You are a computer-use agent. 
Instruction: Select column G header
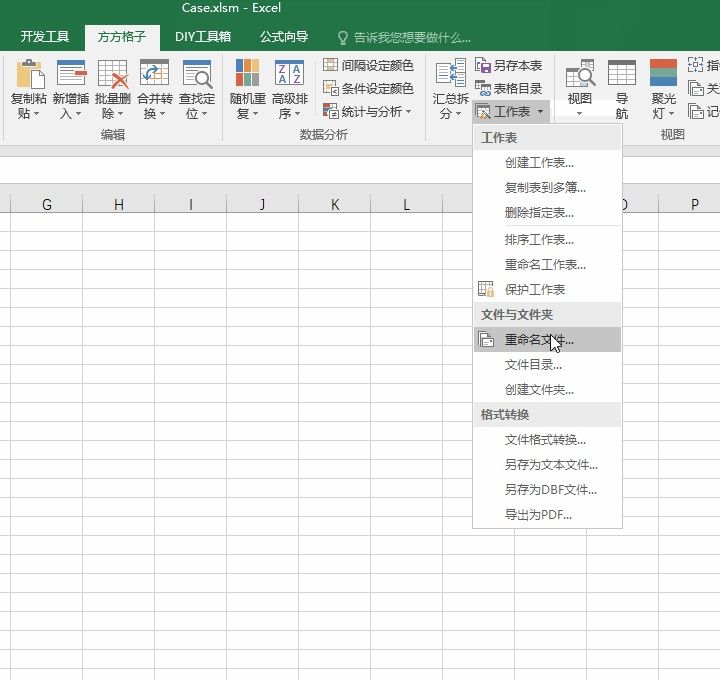pos(46,204)
